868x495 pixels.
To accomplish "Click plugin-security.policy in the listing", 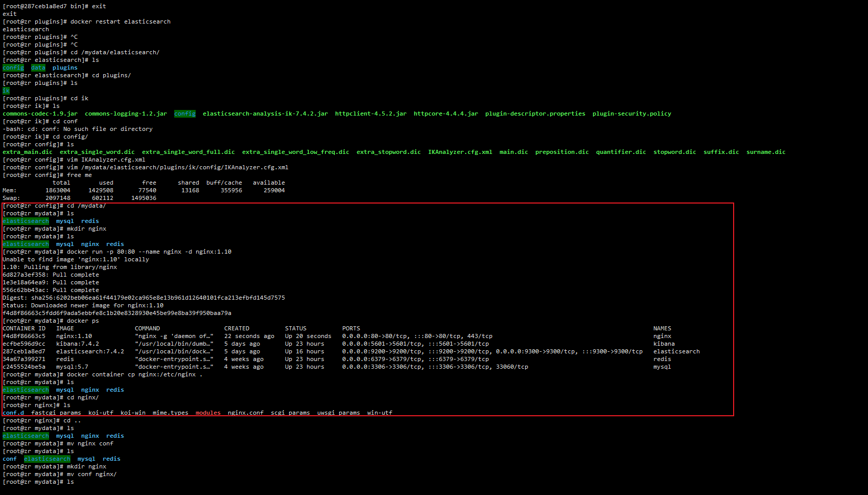I will tap(632, 114).
